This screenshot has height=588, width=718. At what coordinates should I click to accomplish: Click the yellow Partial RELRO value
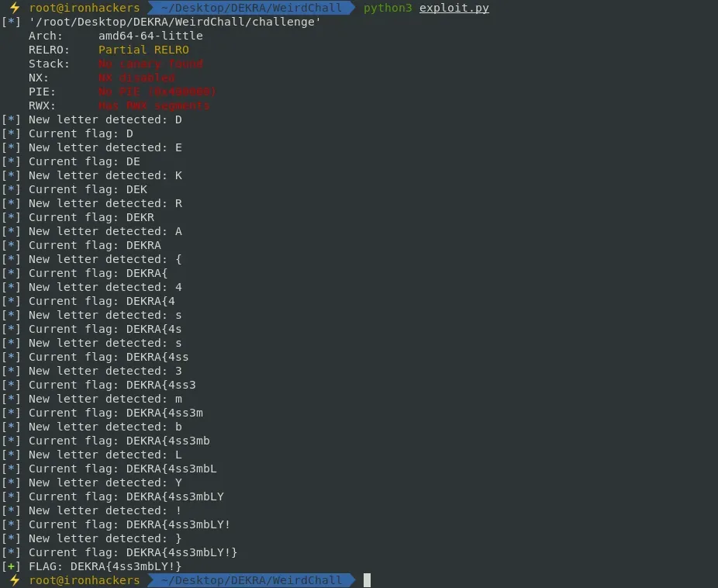(143, 50)
